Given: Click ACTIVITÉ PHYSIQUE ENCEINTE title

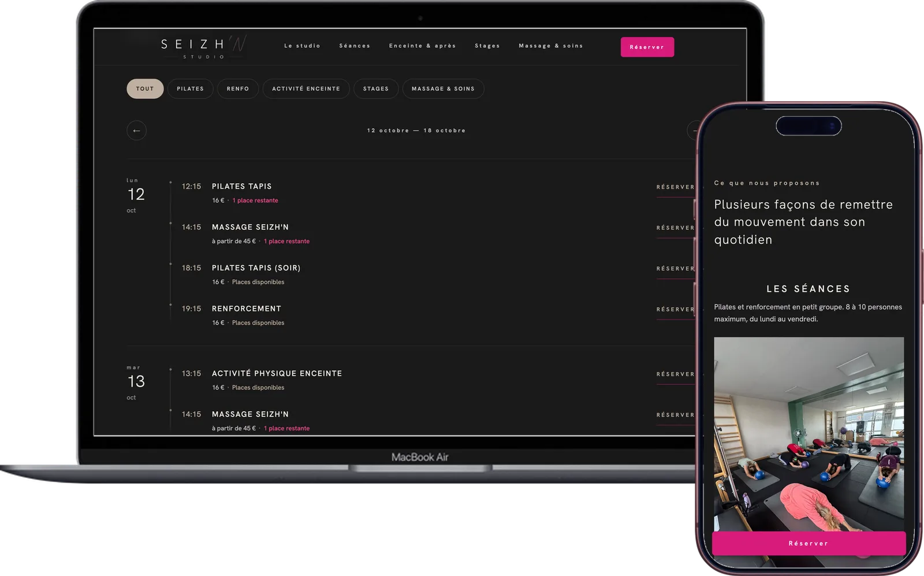Looking at the screenshot, I should pyautogui.click(x=277, y=374).
